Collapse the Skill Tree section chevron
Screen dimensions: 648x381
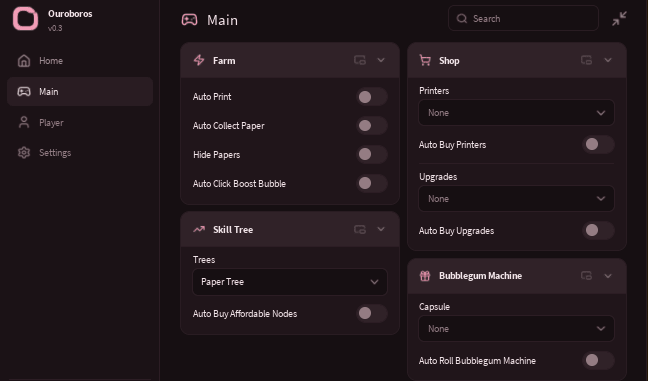click(x=381, y=229)
